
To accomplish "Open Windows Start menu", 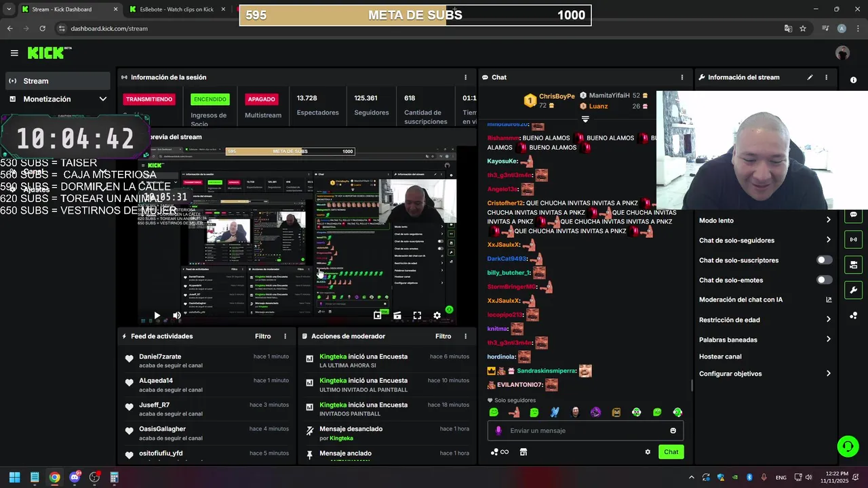I will tap(14, 477).
